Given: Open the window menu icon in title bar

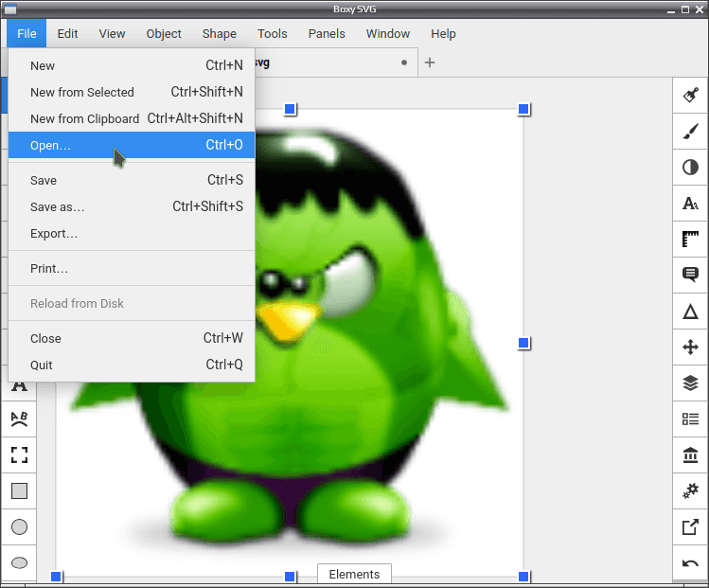Looking at the screenshot, I should (10, 9).
